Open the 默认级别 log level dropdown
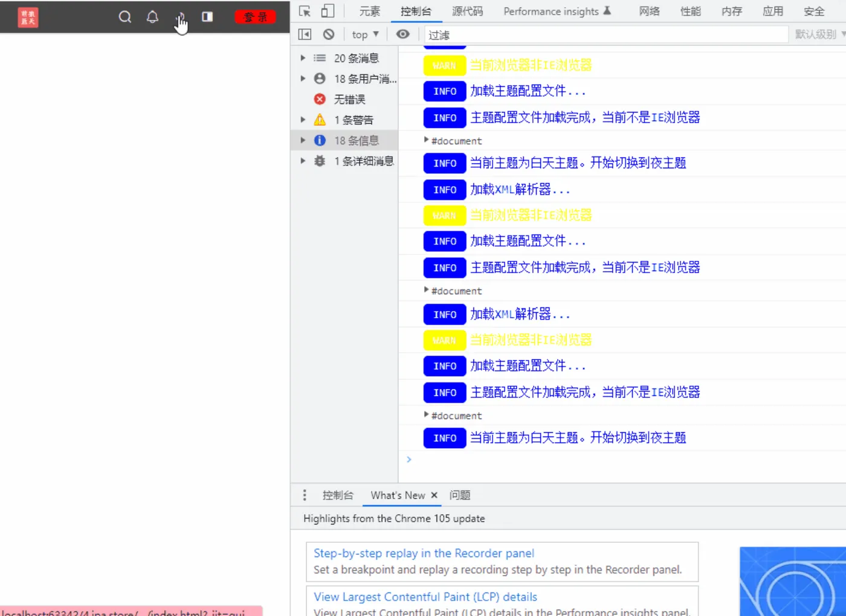 click(819, 34)
